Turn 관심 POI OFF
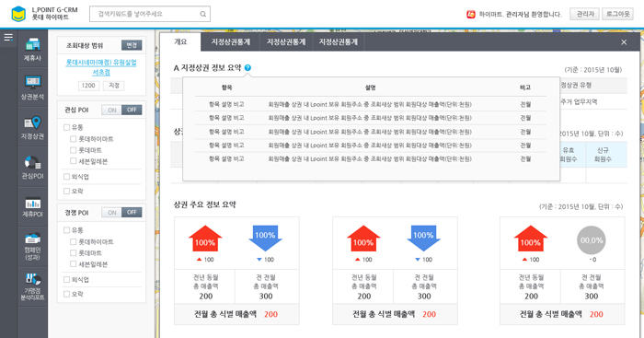 [x=132, y=110]
